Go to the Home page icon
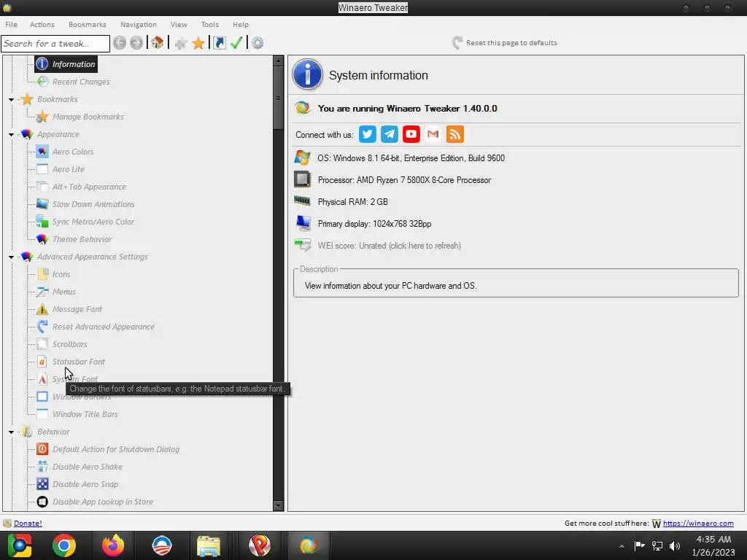This screenshot has width=747, height=560. point(158,43)
